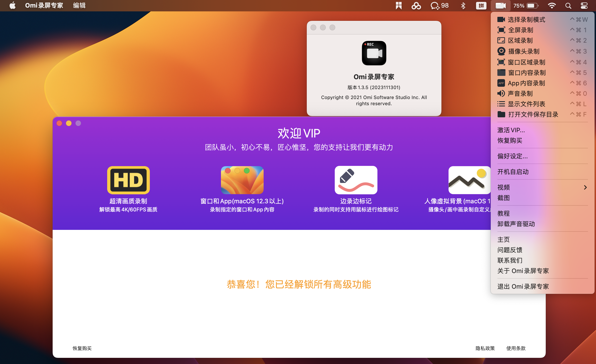This screenshot has width=596, height=364.
Task: Select 关于 Omi录屏专家 menu item
Action: pyautogui.click(x=543, y=271)
